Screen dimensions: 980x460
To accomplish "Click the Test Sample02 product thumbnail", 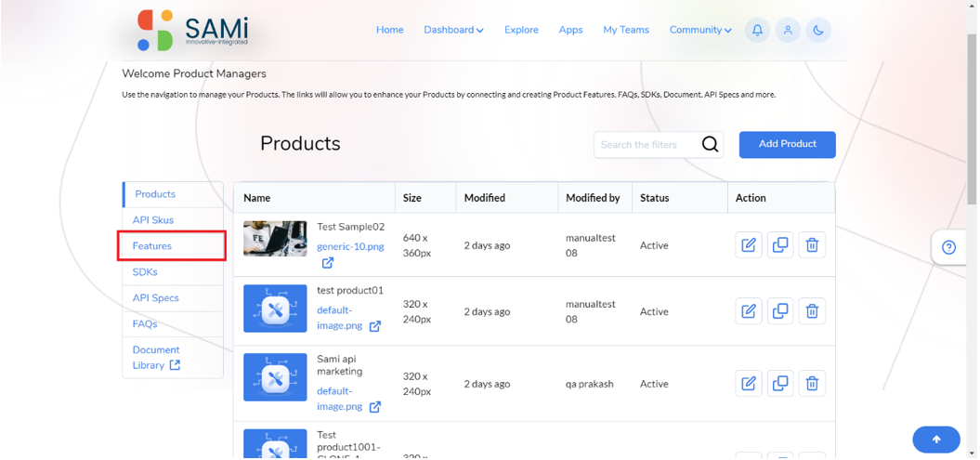I will point(275,238).
